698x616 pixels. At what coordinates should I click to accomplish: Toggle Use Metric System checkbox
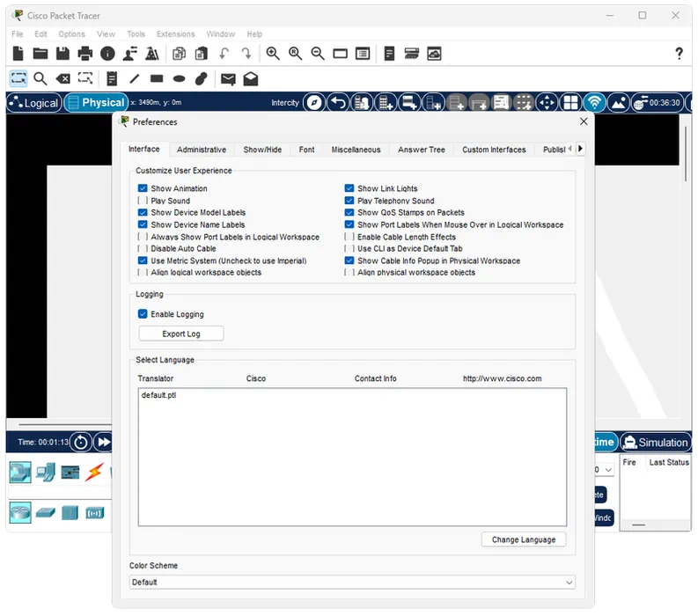coord(143,260)
